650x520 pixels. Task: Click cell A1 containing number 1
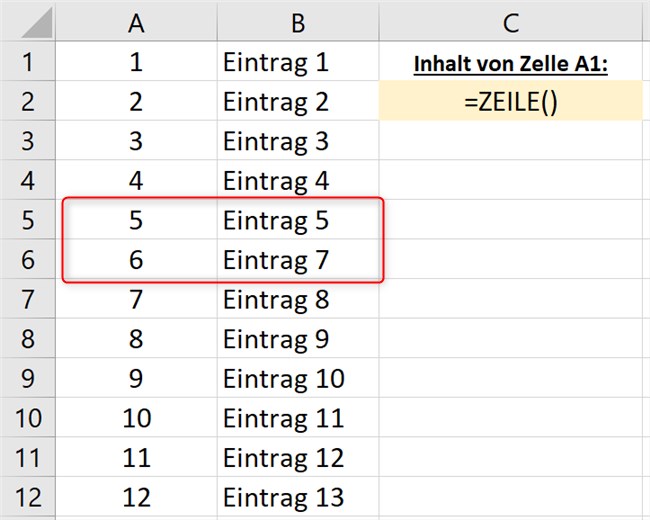click(x=136, y=61)
